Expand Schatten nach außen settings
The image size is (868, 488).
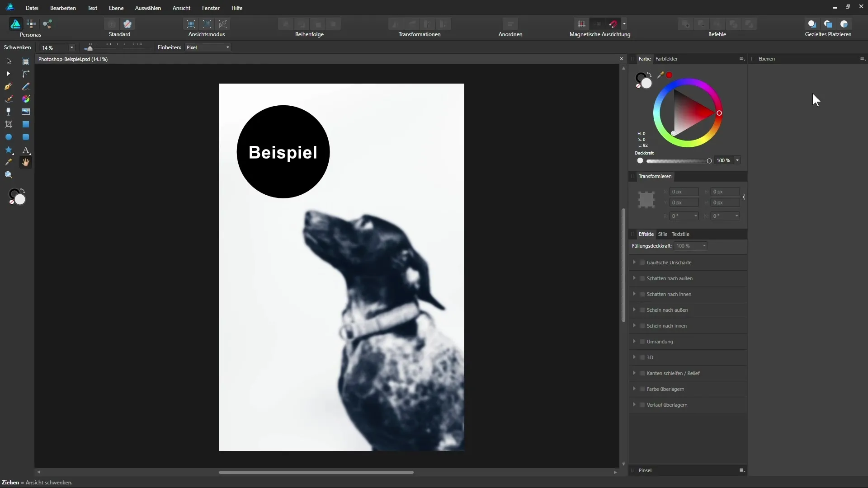(634, 278)
